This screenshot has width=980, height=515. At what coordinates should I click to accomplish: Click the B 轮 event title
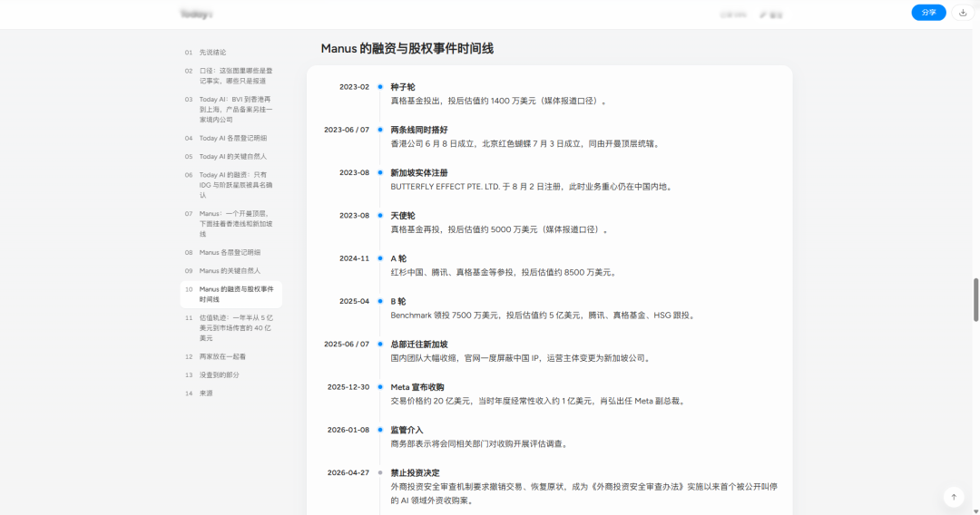point(398,302)
